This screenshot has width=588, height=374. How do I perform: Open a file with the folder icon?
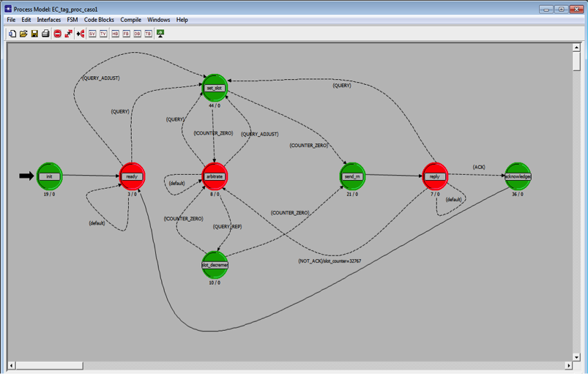pos(23,34)
